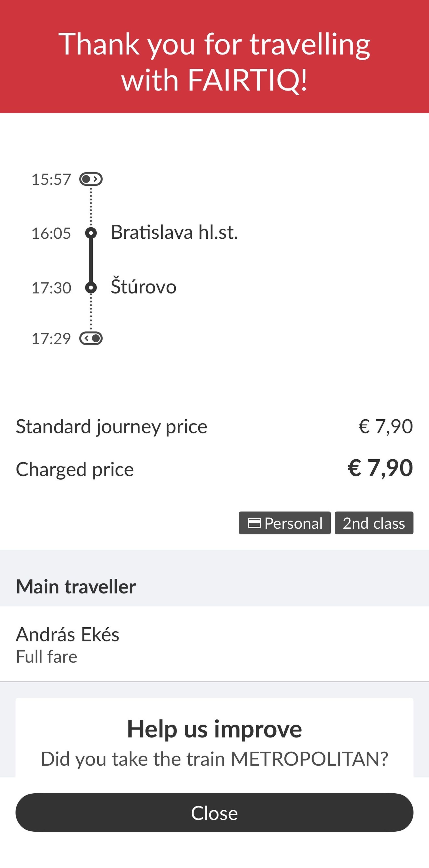The width and height of the screenshot is (429, 868).
Task: Tap the Bratislava hl.st. departure stop dot
Action: point(91,233)
